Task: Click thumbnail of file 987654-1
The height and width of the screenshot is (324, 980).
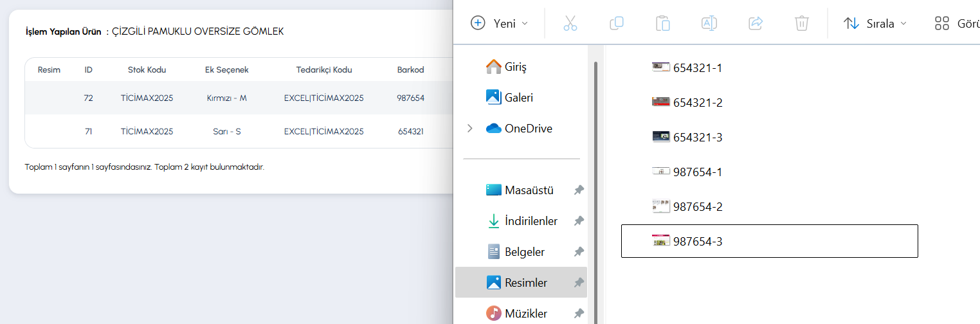Action: click(x=661, y=171)
